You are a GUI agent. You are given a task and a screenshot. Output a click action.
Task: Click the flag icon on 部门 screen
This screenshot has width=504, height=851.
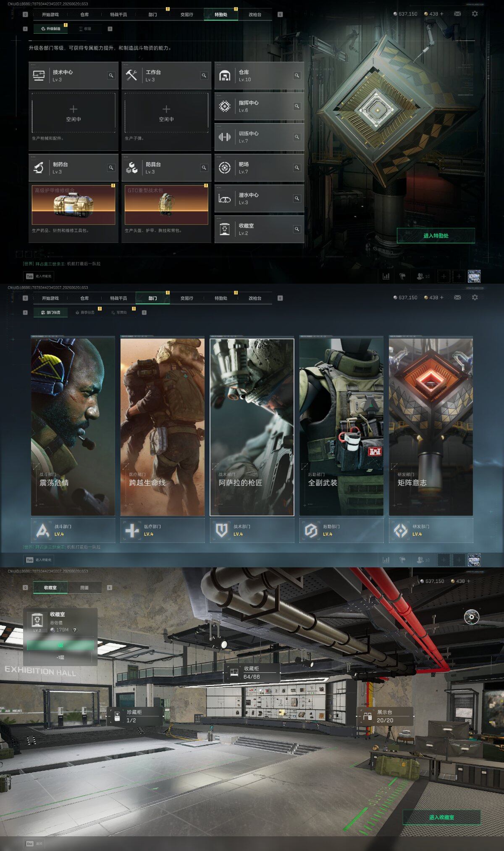402,560
